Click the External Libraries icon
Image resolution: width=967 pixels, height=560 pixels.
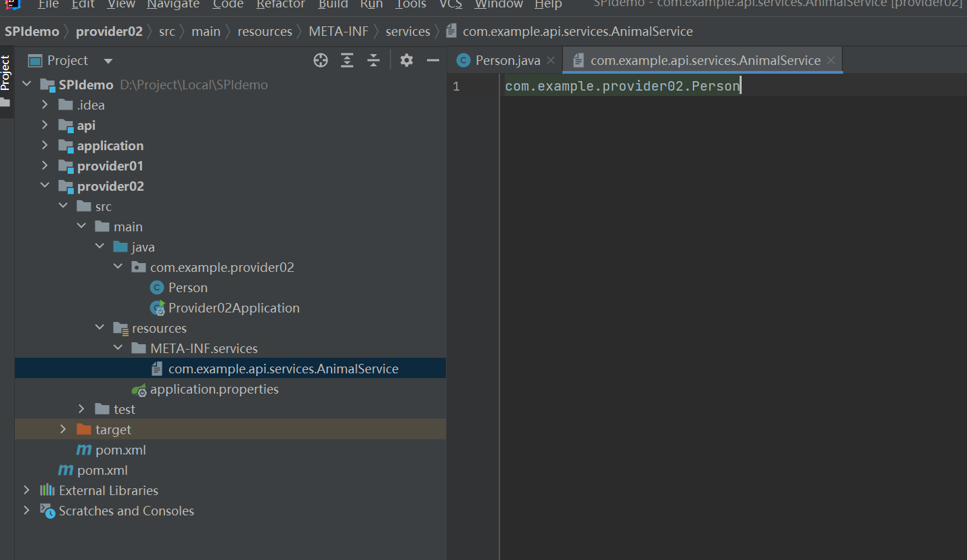47,490
